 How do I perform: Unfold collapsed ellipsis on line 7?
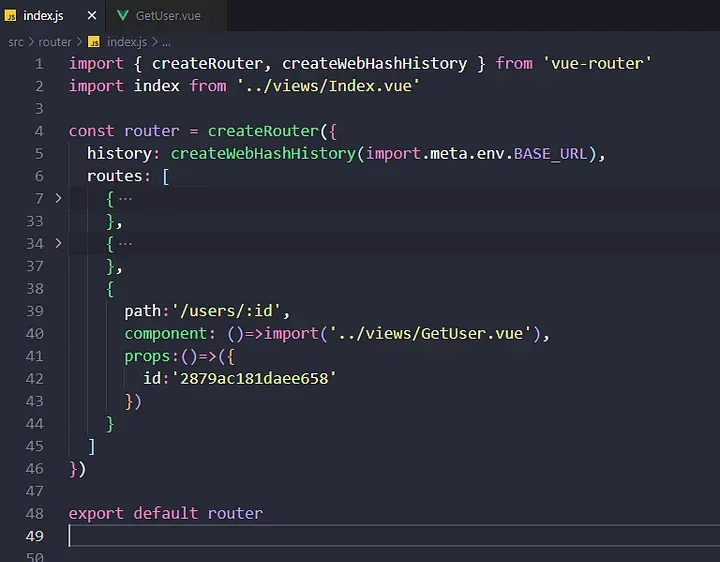125,199
